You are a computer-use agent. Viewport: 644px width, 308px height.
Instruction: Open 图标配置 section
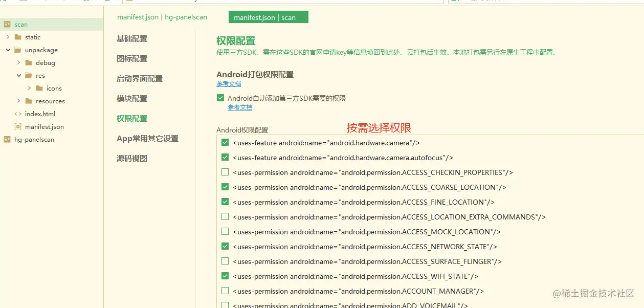coord(132,59)
